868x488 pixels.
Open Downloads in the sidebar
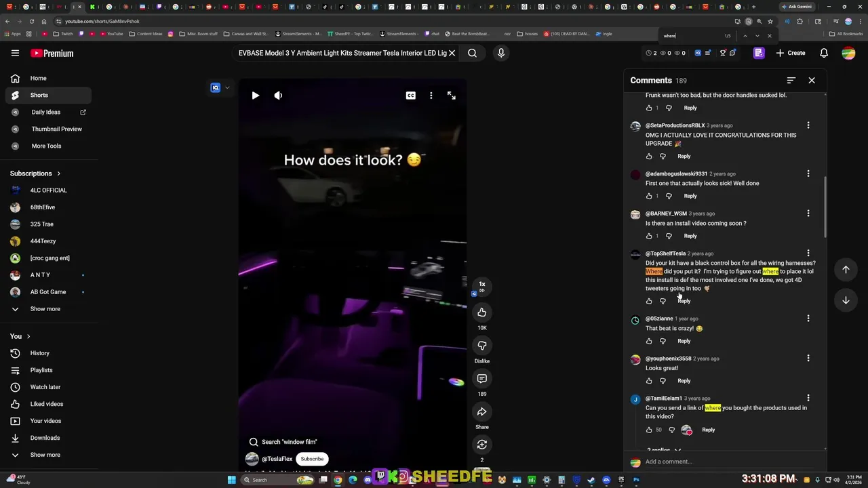tap(49, 438)
